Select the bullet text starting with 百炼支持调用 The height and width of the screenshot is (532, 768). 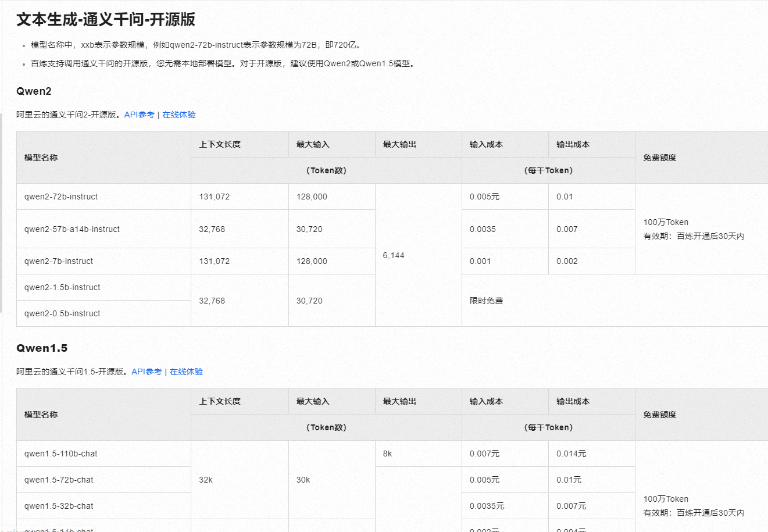click(x=224, y=63)
